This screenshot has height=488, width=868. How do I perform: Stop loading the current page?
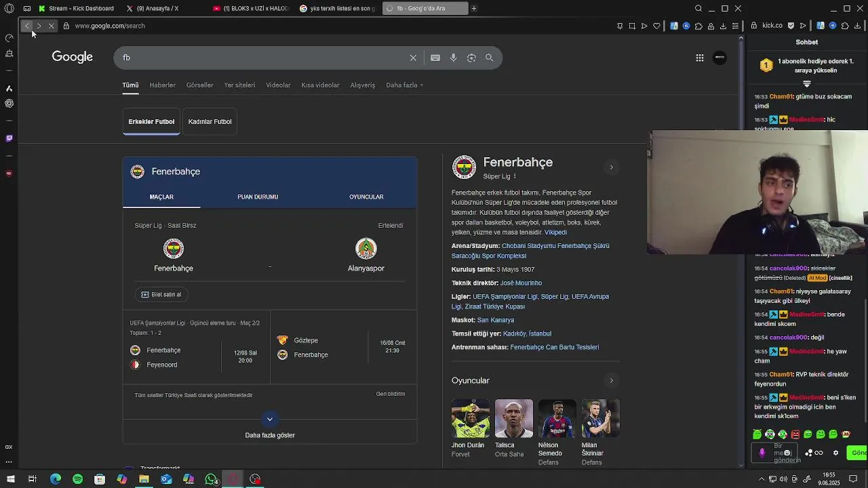click(51, 26)
